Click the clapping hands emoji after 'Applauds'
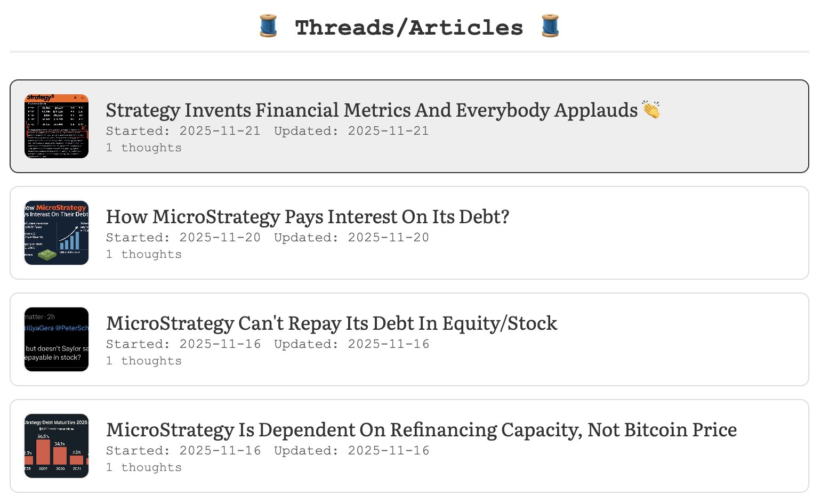The height and width of the screenshot is (504, 821). point(650,110)
